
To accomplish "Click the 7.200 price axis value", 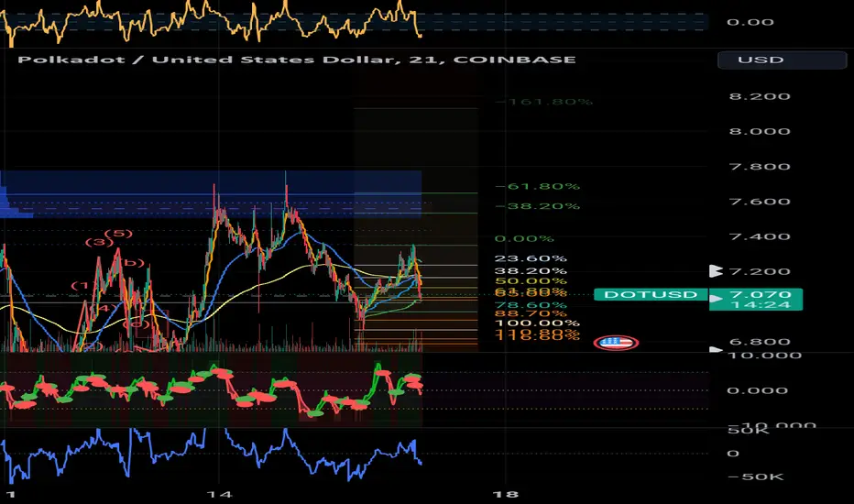I will (x=760, y=271).
